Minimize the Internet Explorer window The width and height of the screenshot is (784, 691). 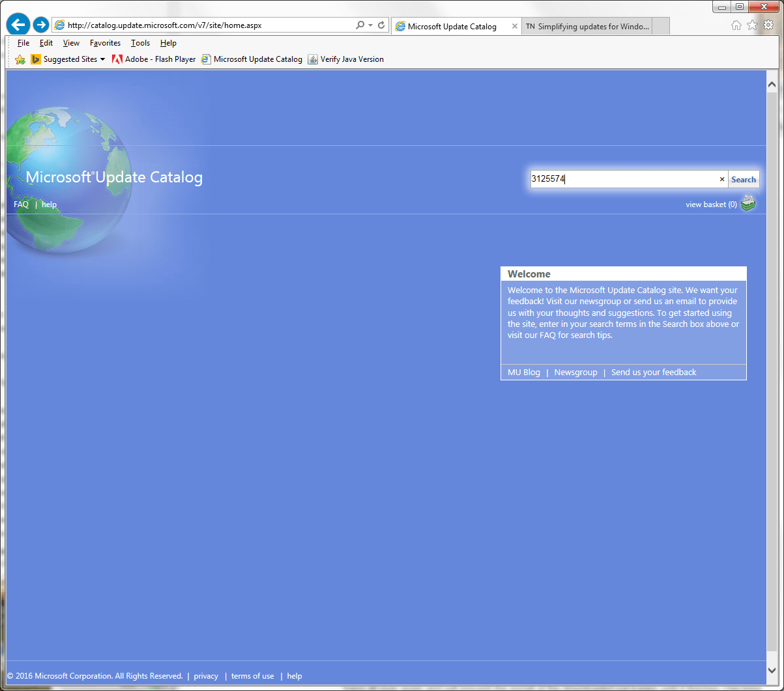[x=722, y=7]
